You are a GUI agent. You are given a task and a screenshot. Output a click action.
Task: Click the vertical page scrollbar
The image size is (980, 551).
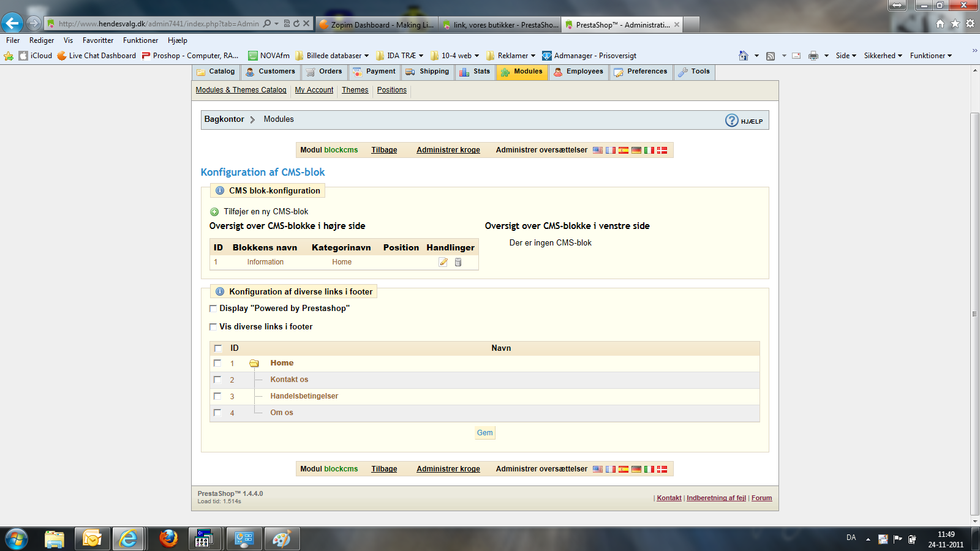(x=975, y=313)
